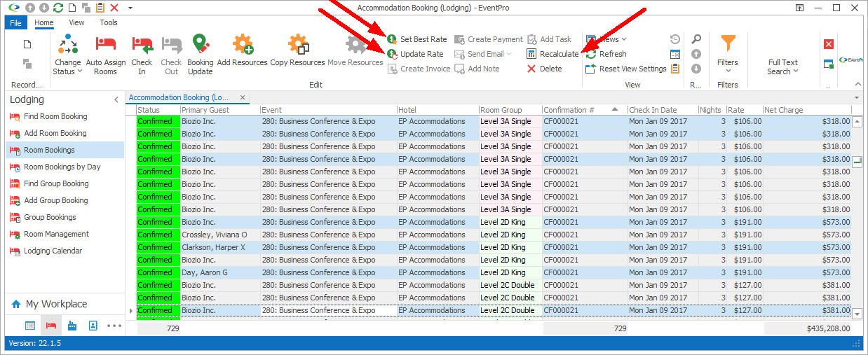868x355 pixels.
Task: Click the red close-window icon in ribbon
Action: pos(829,44)
